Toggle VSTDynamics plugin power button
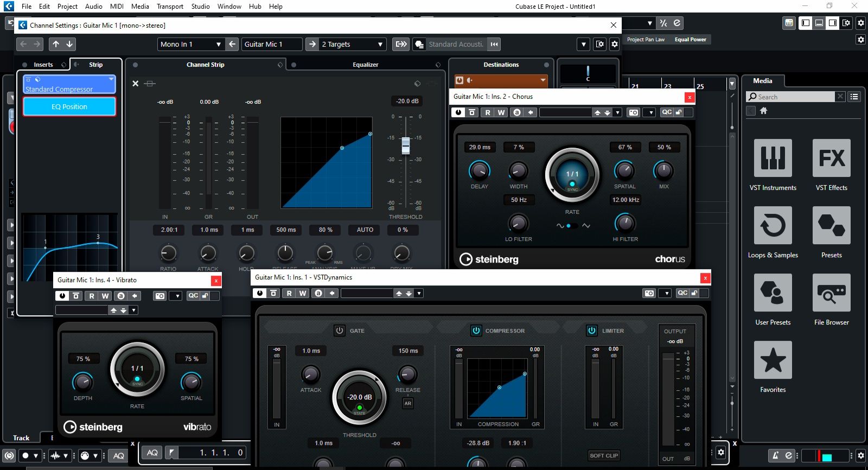The height and width of the screenshot is (470, 868). (260, 293)
